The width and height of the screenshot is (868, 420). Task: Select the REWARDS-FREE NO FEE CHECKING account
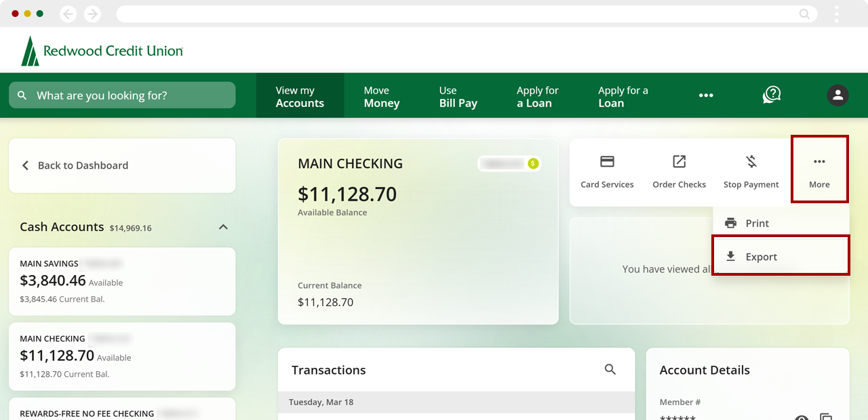click(122, 409)
